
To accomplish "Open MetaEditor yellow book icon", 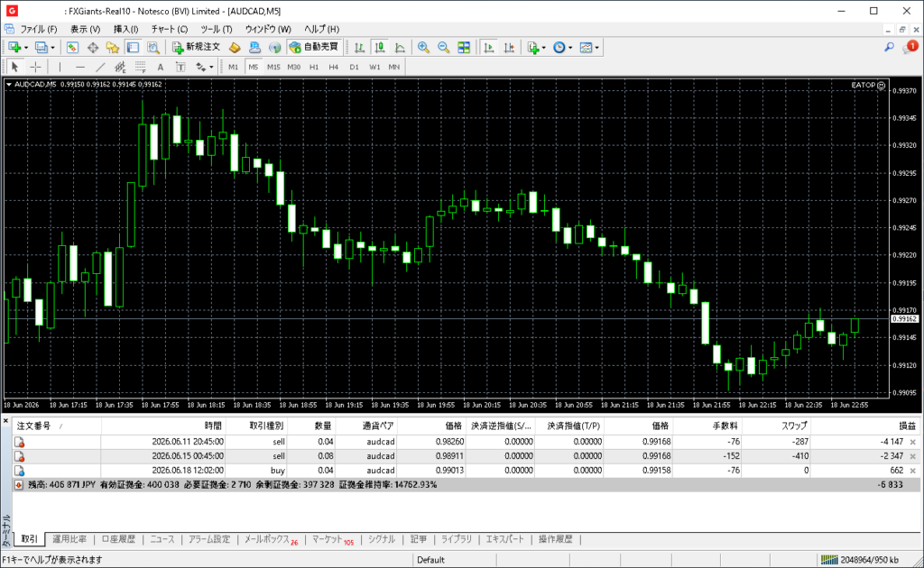I will [x=235, y=48].
